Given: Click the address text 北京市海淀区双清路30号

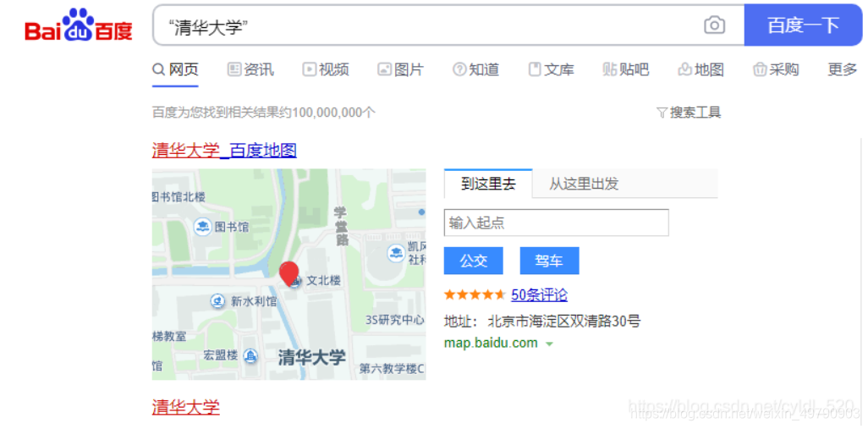Looking at the screenshot, I should [564, 321].
